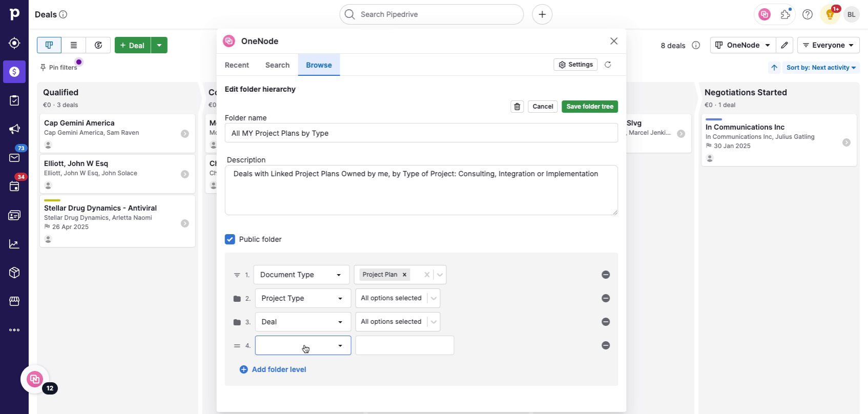Click the Folder name input field
Image resolution: width=868 pixels, height=414 pixels.
[x=421, y=133]
